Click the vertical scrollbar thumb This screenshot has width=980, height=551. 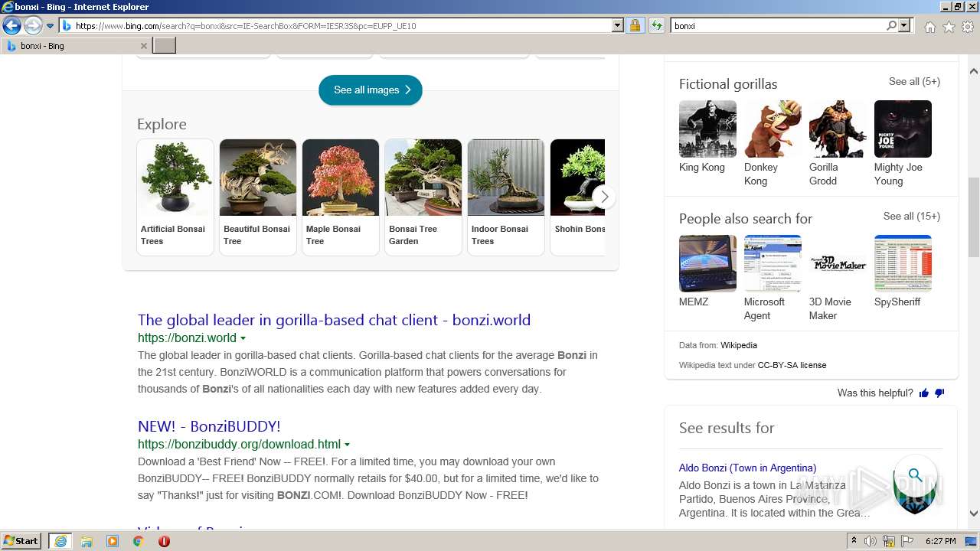click(x=974, y=217)
